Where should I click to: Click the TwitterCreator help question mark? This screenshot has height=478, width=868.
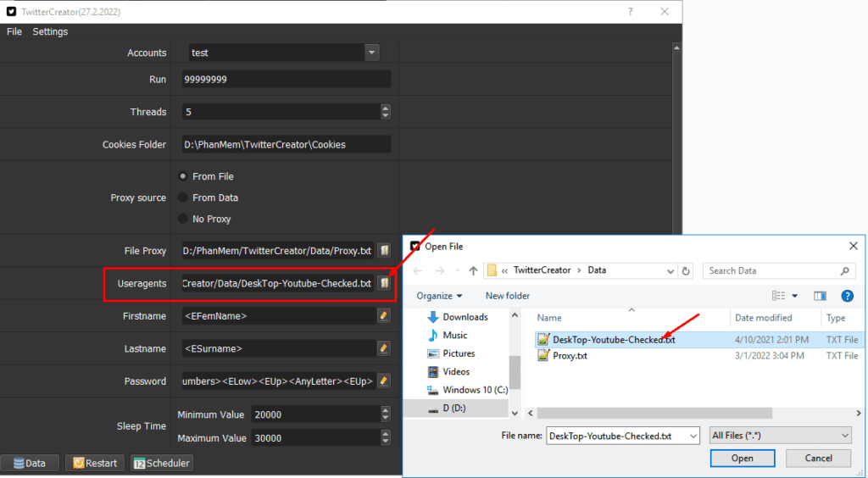pos(630,12)
